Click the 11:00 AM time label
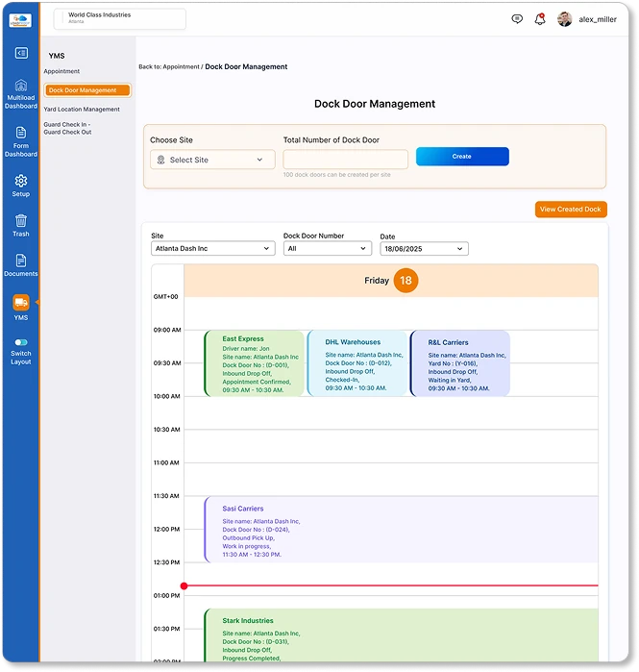The height and width of the screenshot is (672, 639). coord(166,462)
